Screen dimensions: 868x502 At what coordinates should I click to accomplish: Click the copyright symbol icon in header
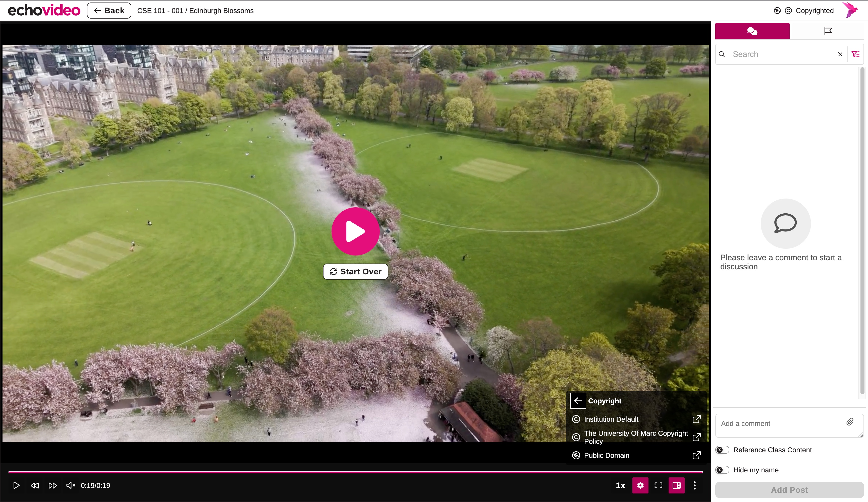[x=788, y=11]
